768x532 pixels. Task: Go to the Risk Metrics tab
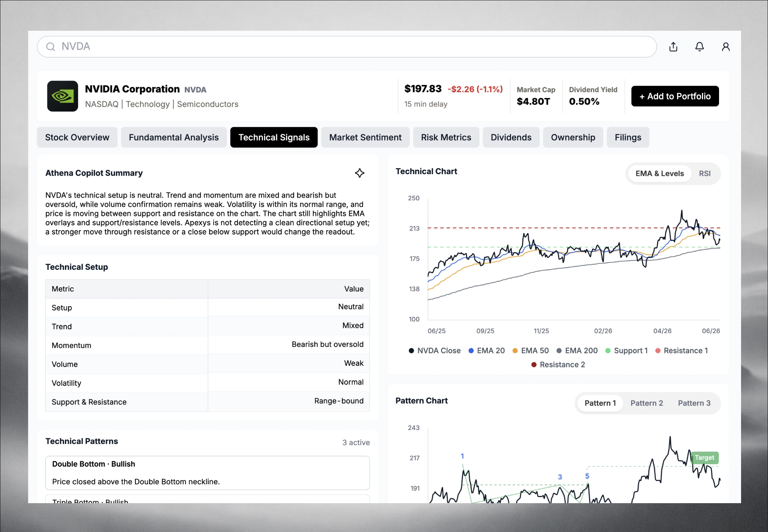(x=446, y=137)
